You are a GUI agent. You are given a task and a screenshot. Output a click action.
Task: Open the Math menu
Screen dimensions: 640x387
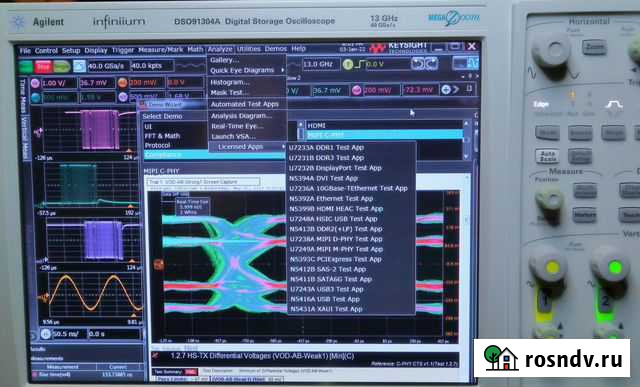pos(195,49)
